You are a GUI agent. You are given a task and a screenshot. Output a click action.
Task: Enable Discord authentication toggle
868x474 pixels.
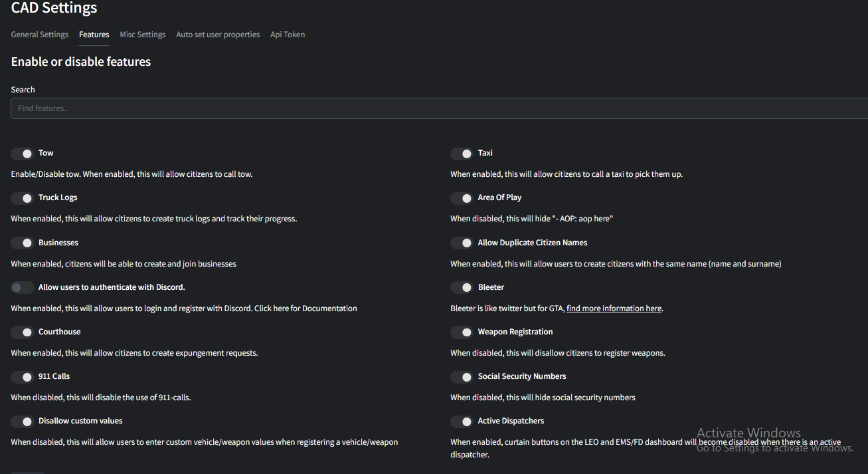point(23,288)
